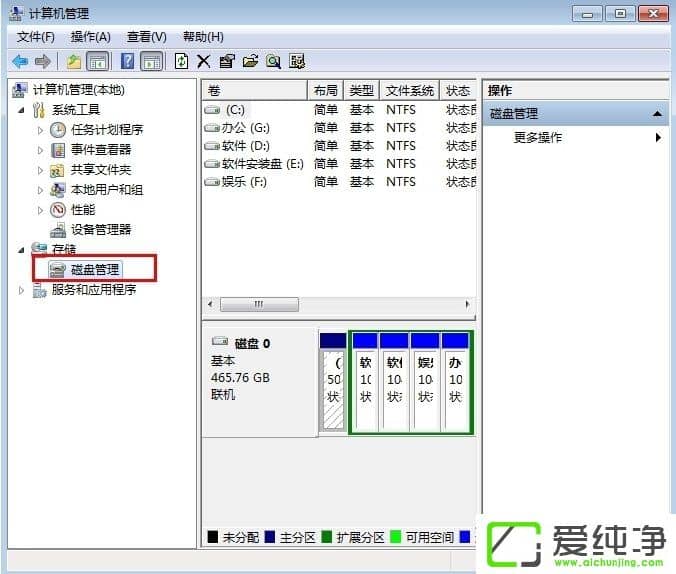Toggle show/hide action pane toolbar button
676x574 pixels.
152,62
